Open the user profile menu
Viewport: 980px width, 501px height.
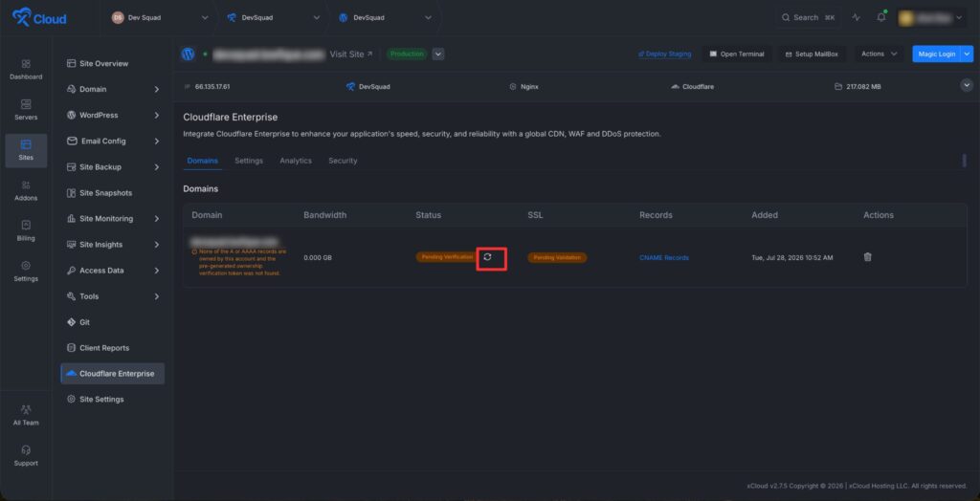(x=931, y=18)
